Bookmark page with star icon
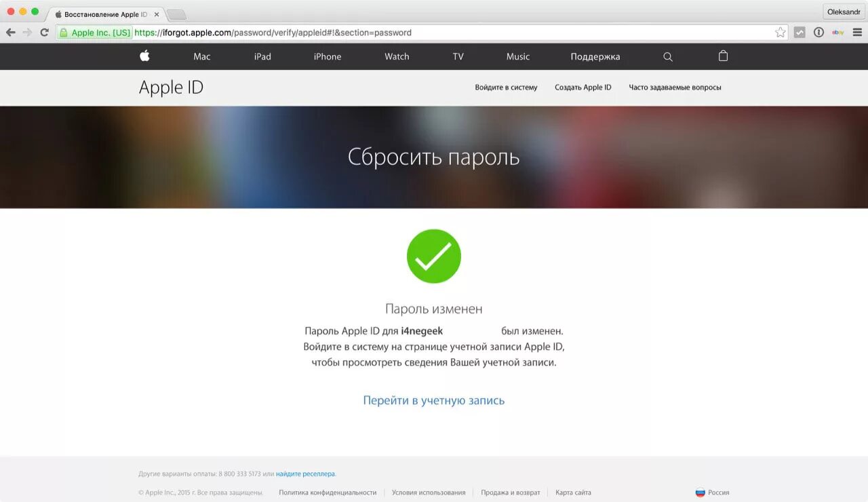 coord(781,33)
